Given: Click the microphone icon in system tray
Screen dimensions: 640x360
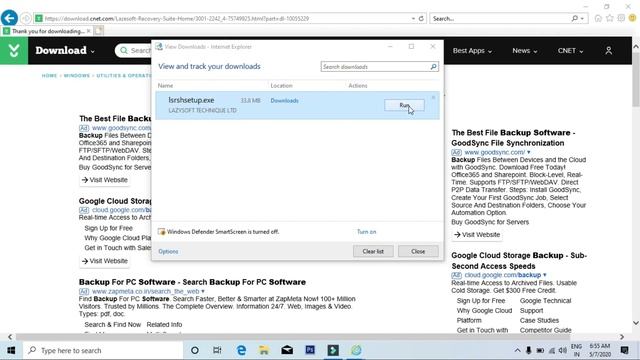Looking at the screenshot, I should (x=529, y=350).
